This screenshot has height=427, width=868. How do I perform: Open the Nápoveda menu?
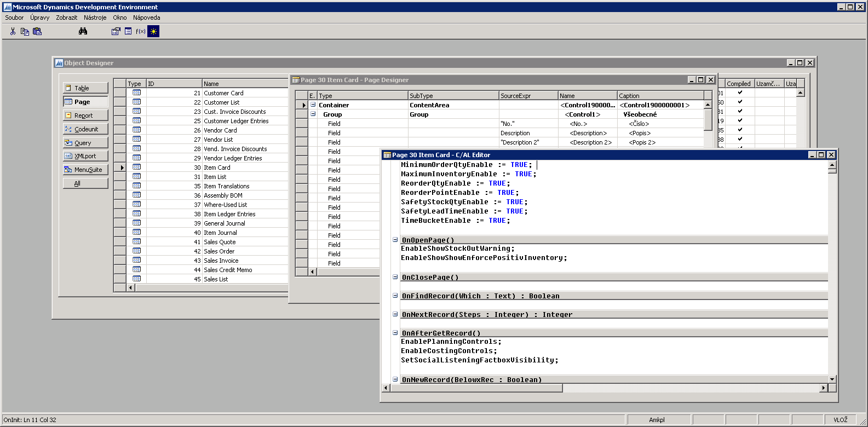(146, 18)
